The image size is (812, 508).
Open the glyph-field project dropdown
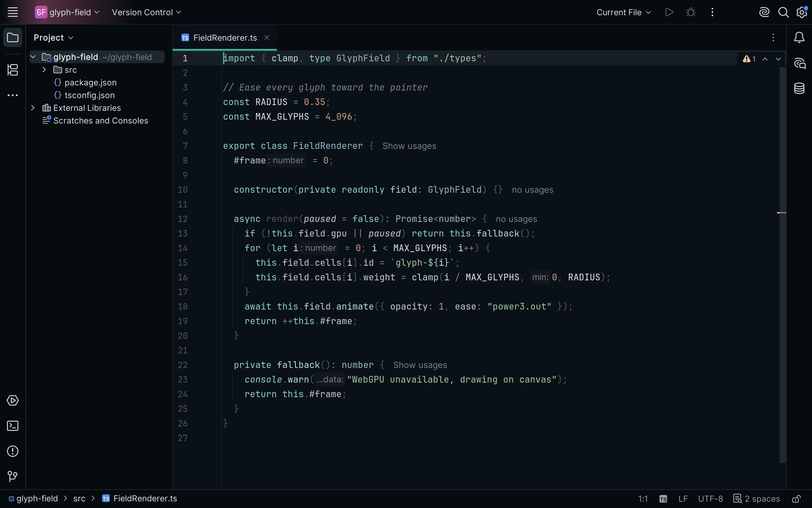coord(68,12)
